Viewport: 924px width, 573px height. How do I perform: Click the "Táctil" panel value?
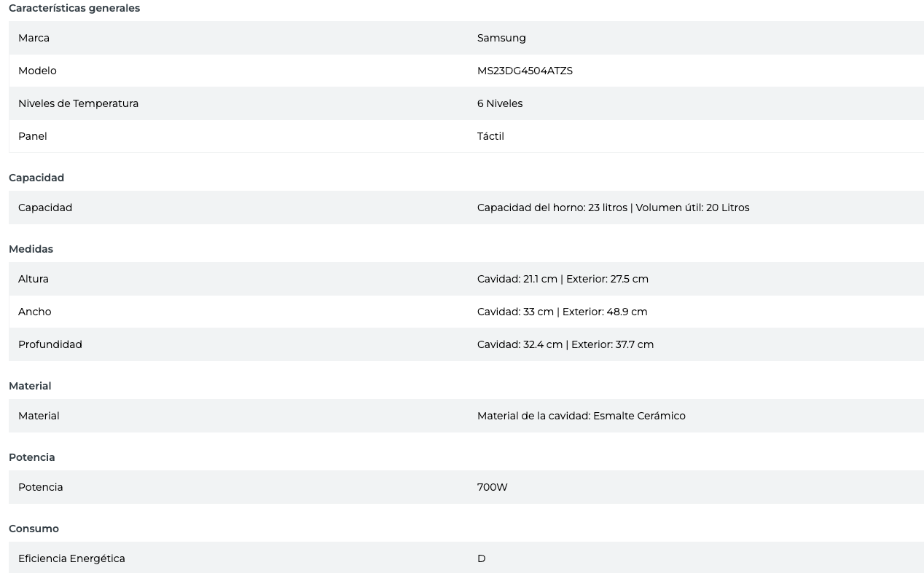point(490,136)
